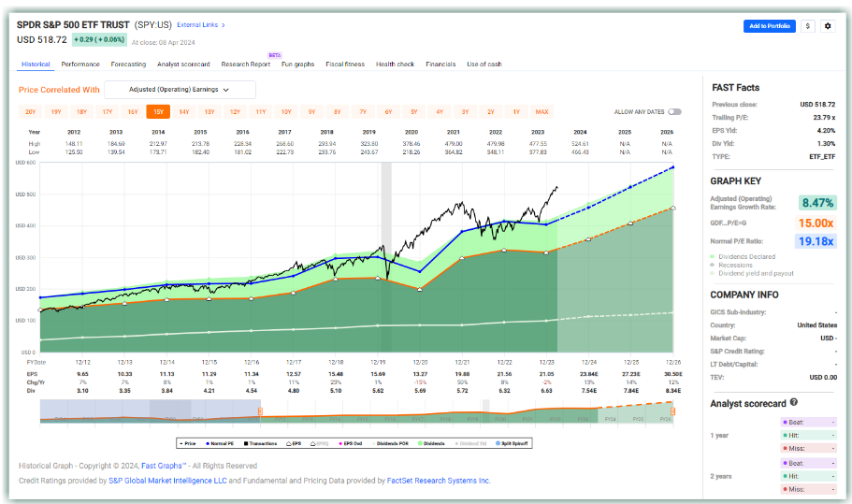This screenshot has height=504, width=852.
Task: Open the External Links link
Action: coord(197,25)
